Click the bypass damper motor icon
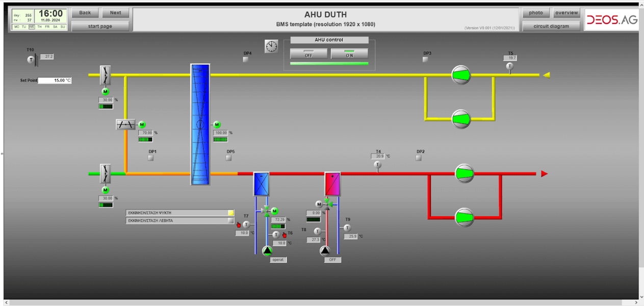Viewport: 644px width, 306px height. pyautogui.click(x=142, y=124)
